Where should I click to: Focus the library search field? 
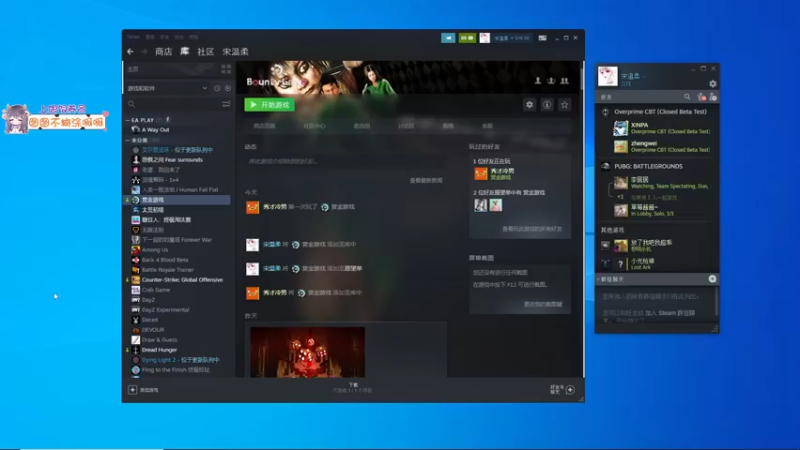[x=173, y=104]
